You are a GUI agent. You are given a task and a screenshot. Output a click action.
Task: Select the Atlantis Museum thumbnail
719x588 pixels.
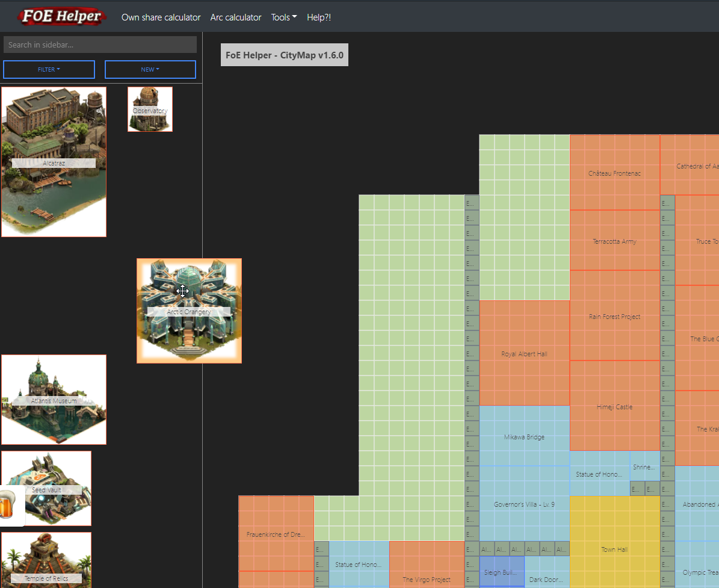[54, 400]
